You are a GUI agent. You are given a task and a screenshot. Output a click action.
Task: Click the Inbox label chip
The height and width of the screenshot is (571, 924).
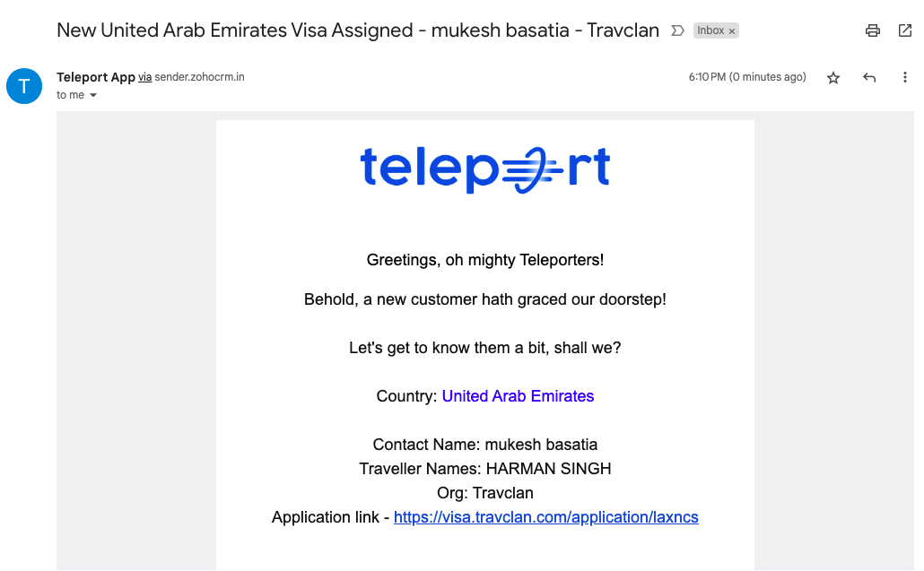pyautogui.click(x=710, y=30)
